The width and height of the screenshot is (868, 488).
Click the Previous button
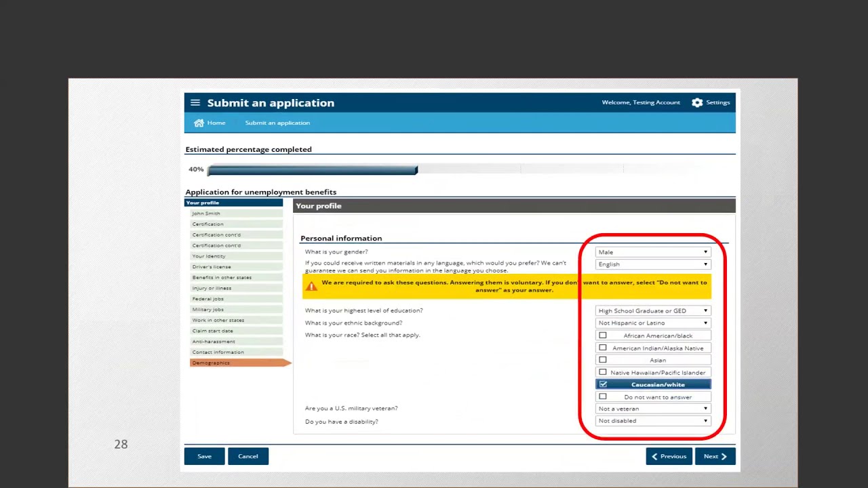669,456
